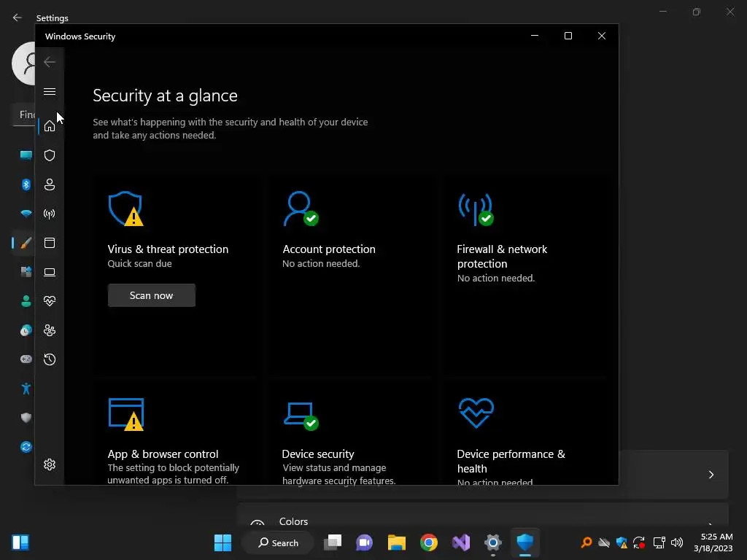
Task: Open Visual Studio from taskbar
Action: pyautogui.click(x=461, y=542)
